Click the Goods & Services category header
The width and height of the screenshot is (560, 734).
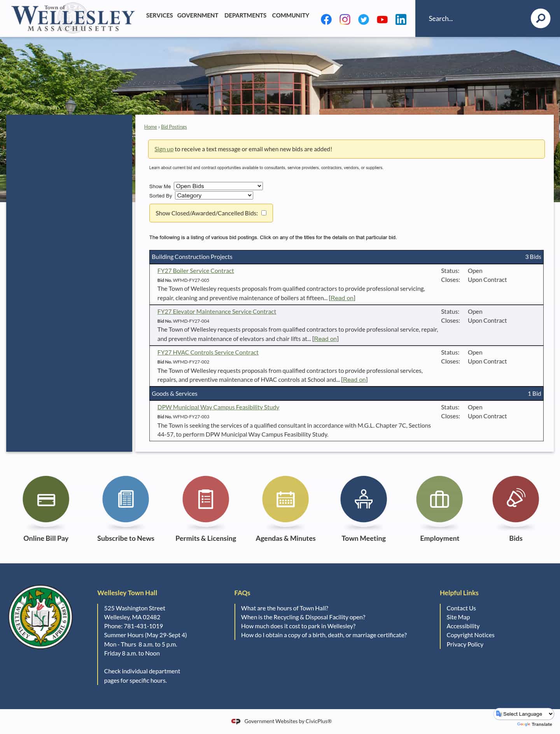click(x=346, y=393)
